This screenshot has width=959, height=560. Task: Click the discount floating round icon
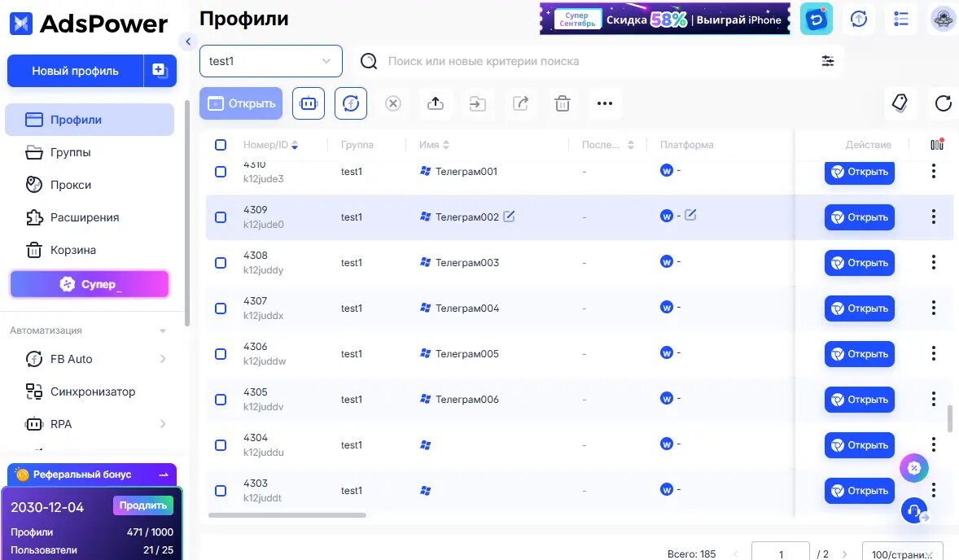[x=914, y=468]
